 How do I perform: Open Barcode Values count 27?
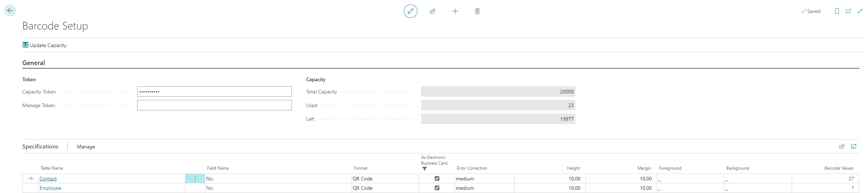click(x=851, y=179)
